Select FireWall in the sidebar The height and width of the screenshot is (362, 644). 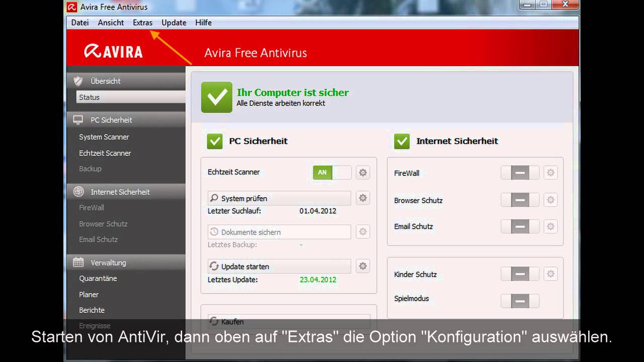[x=92, y=207]
